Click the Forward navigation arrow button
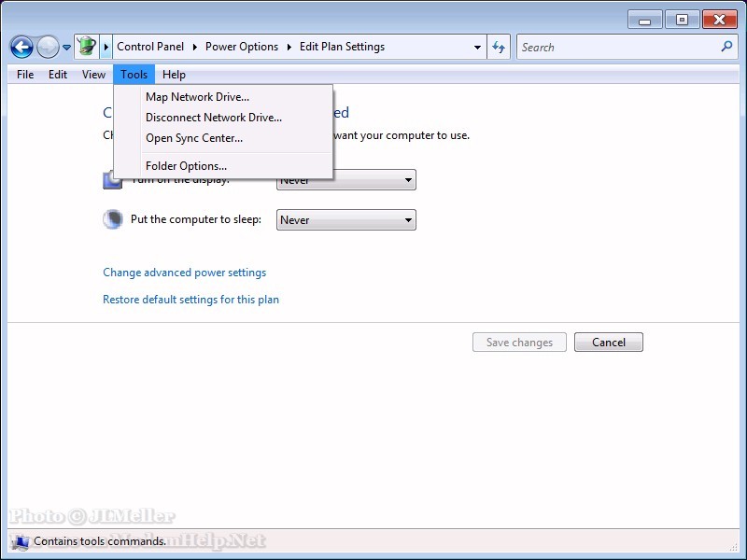747x560 pixels. [48, 47]
